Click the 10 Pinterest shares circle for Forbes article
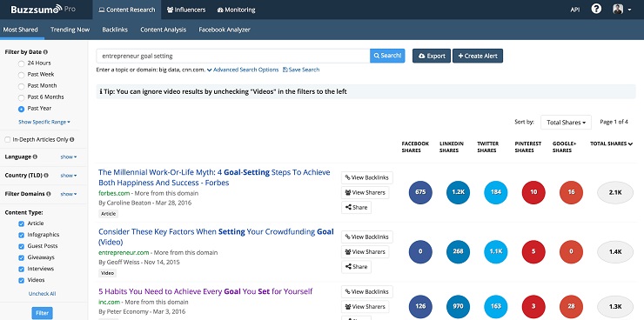Screen dimensions: 644x320 (x=533, y=192)
